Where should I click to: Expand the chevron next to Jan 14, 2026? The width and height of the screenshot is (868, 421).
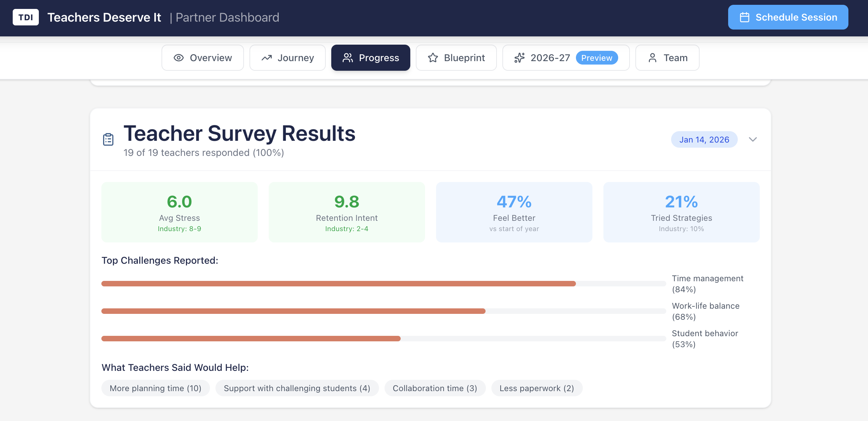pos(753,139)
